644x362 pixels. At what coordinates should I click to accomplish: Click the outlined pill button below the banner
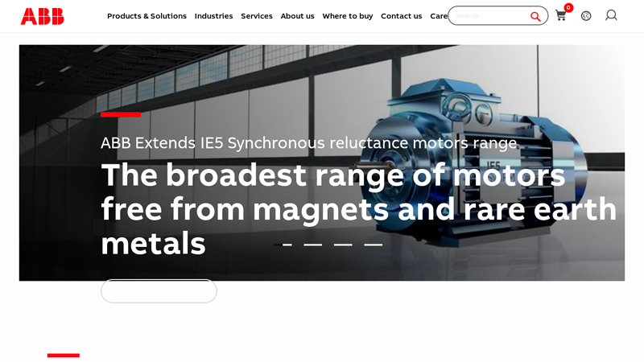click(159, 291)
